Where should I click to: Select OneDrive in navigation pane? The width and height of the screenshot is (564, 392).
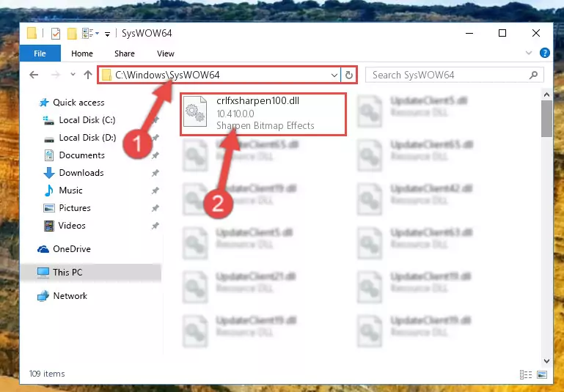[x=72, y=249]
